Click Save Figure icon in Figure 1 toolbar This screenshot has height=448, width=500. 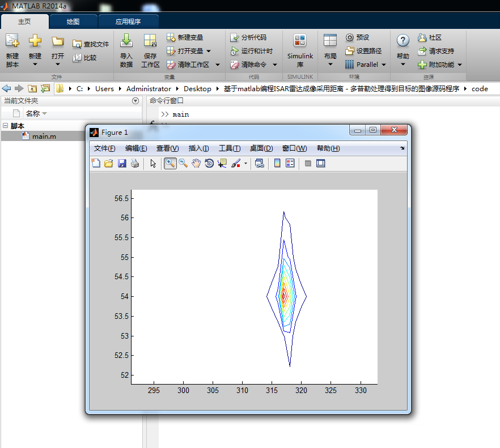[x=122, y=164]
